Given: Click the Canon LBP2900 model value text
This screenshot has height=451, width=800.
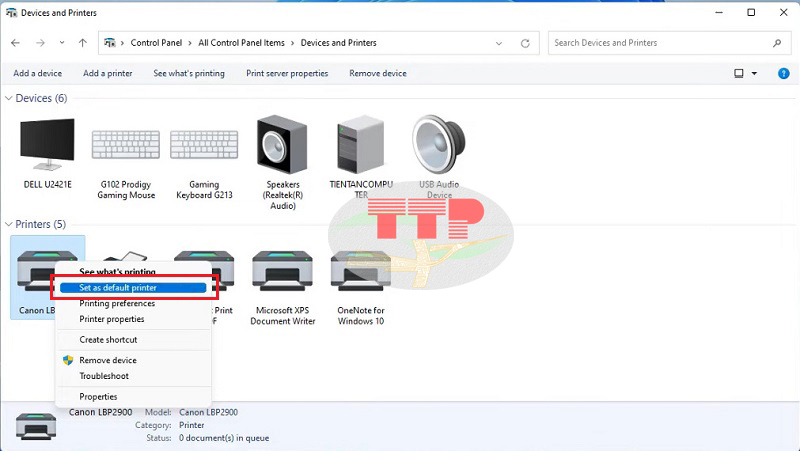Looking at the screenshot, I should 208,412.
